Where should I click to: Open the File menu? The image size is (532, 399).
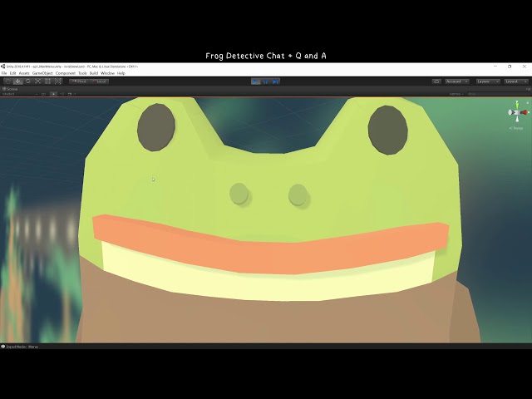click(4, 73)
